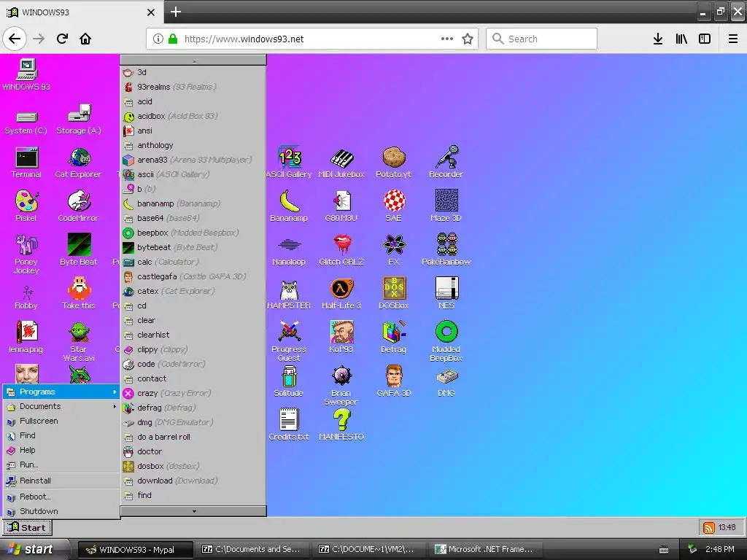This screenshot has height=560, width=747.
Task: Launch the ASCII Gallery icon
Action: click(289, 163)
